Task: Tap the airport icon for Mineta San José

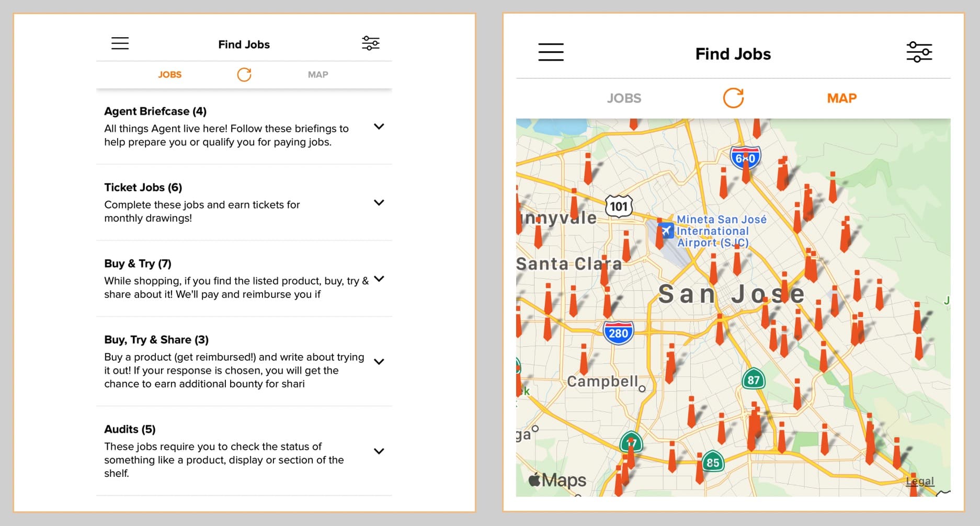Action: pos(666,231)
